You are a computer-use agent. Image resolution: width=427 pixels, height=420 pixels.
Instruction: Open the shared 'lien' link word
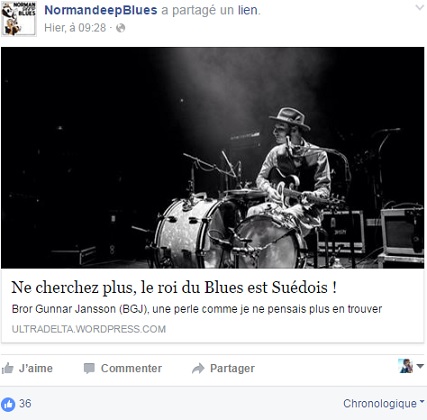point(248,10)
